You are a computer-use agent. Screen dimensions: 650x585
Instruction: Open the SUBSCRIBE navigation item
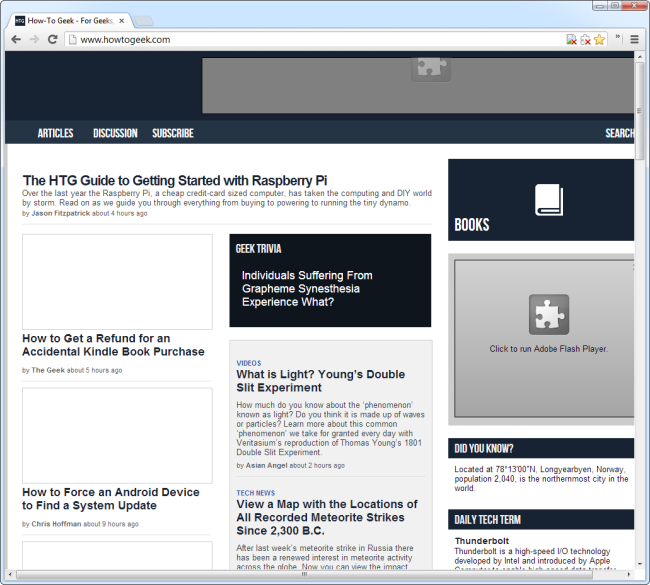(173, 133)
